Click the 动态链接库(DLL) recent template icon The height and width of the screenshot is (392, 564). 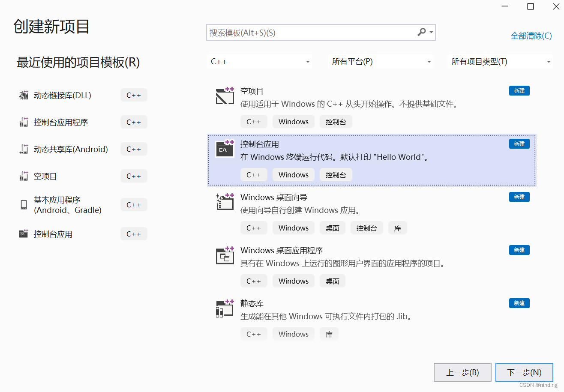tap(24, 96)
